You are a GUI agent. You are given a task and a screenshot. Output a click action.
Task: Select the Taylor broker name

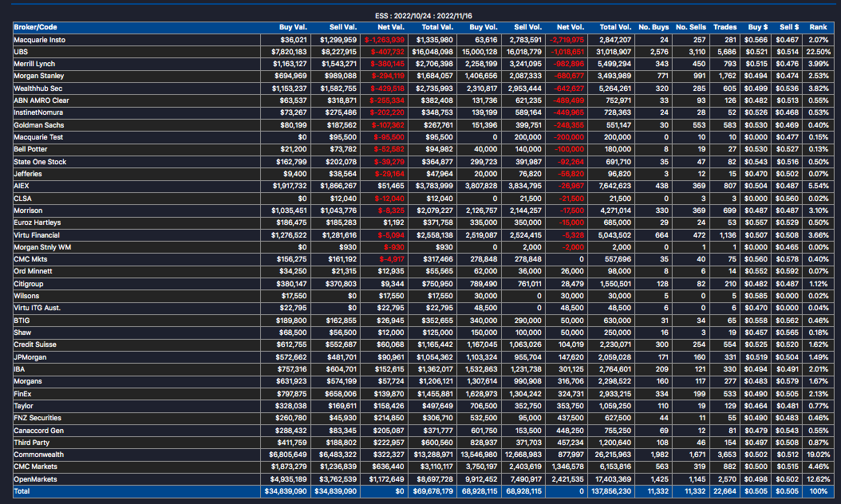[x=24, y=406]
